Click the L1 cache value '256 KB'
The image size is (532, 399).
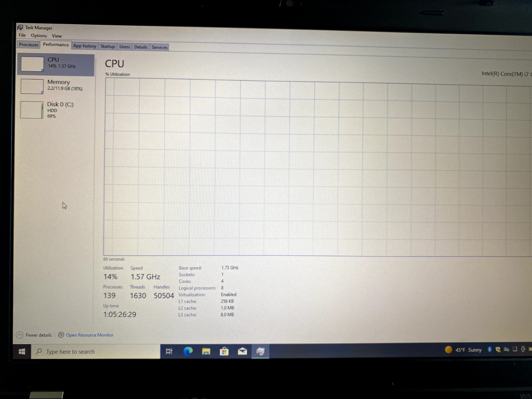[227, 301]
